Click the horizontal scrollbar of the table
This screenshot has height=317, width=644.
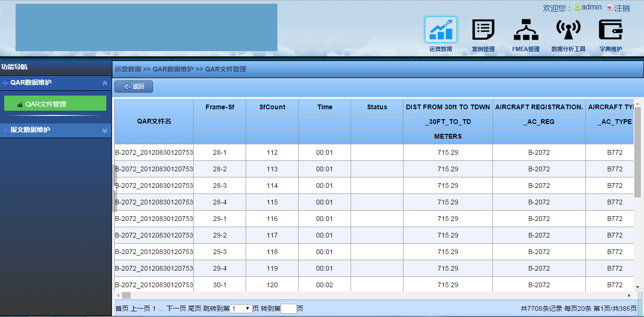click(331, 295)
